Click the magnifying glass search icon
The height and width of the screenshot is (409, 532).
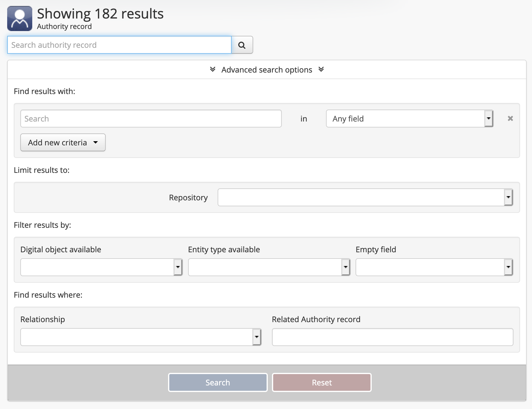tap(242, 45)
